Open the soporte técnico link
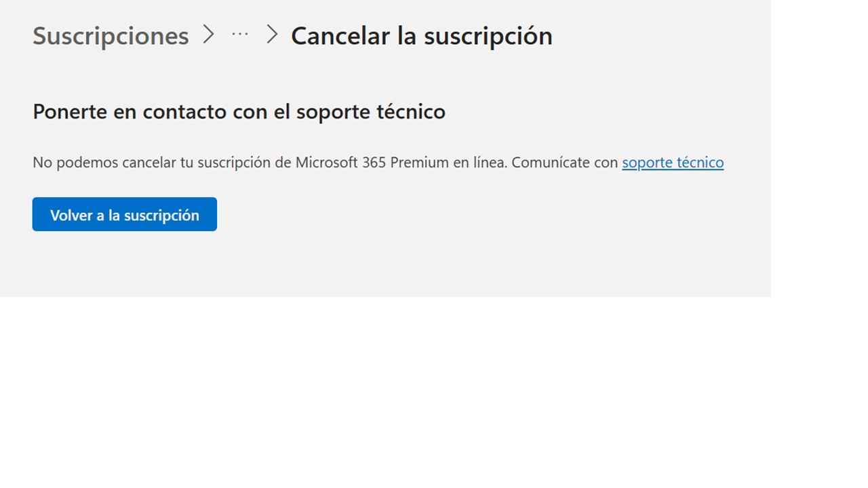The width and height of the screenshot is (868, 488). [x=673, y=163]
